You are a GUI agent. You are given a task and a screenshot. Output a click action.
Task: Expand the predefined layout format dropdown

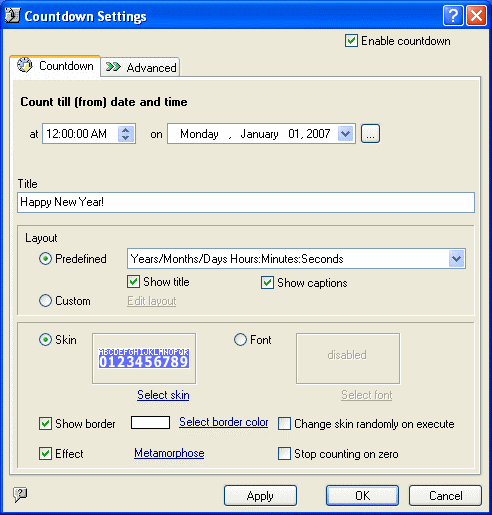tap(456, 259)
